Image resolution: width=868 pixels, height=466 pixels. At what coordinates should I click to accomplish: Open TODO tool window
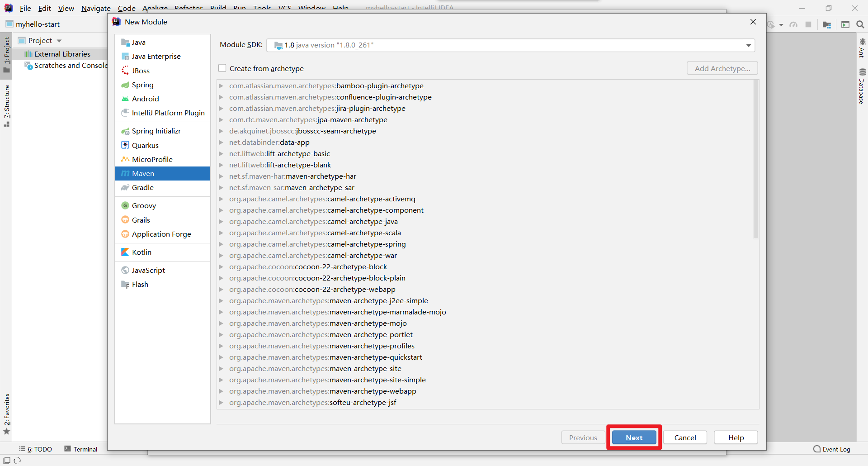35,449
